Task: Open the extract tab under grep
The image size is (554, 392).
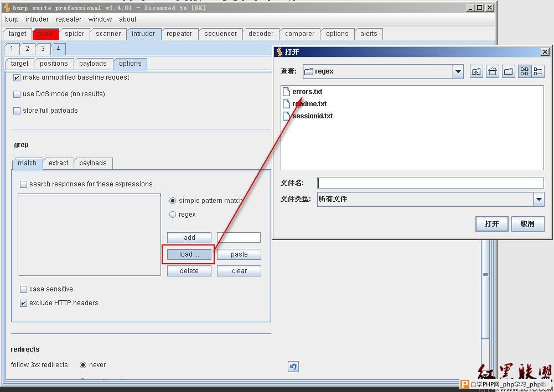Action: 59,163
